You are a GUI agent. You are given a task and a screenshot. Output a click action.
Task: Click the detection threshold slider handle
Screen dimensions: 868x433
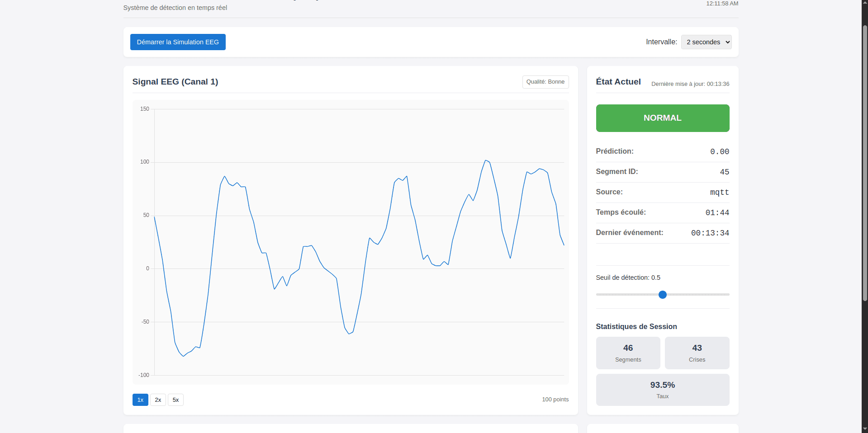[662, 295]
